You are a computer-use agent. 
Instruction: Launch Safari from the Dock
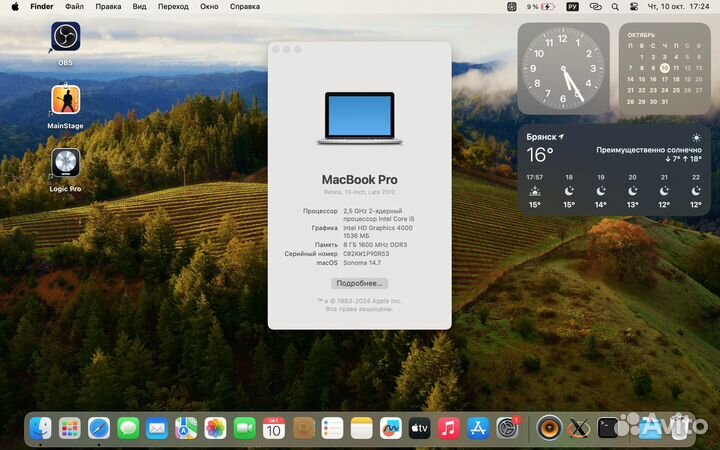click(99, 429)
